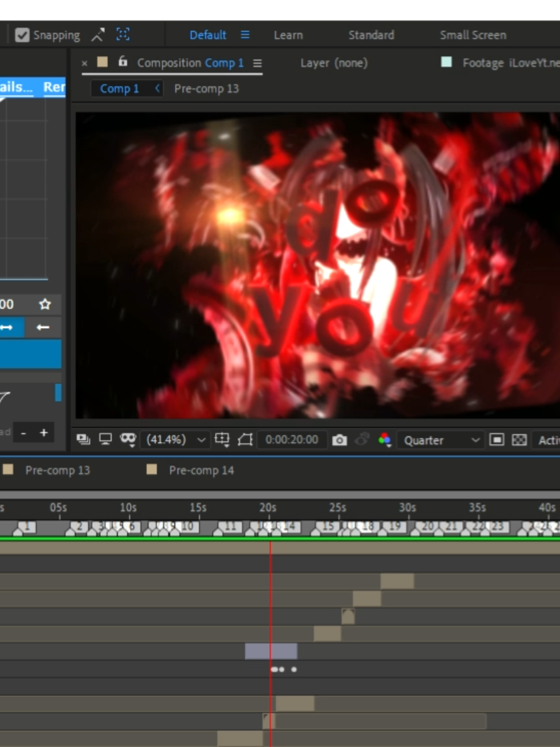Click the lock icon on the Composition tab

(122, 62)
